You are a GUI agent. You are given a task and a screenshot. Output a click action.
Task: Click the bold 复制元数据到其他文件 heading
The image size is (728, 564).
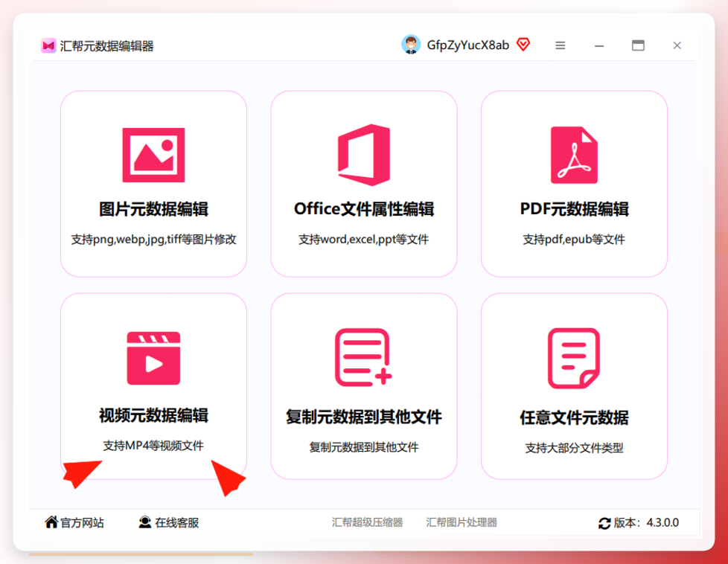tap(364, 417)
